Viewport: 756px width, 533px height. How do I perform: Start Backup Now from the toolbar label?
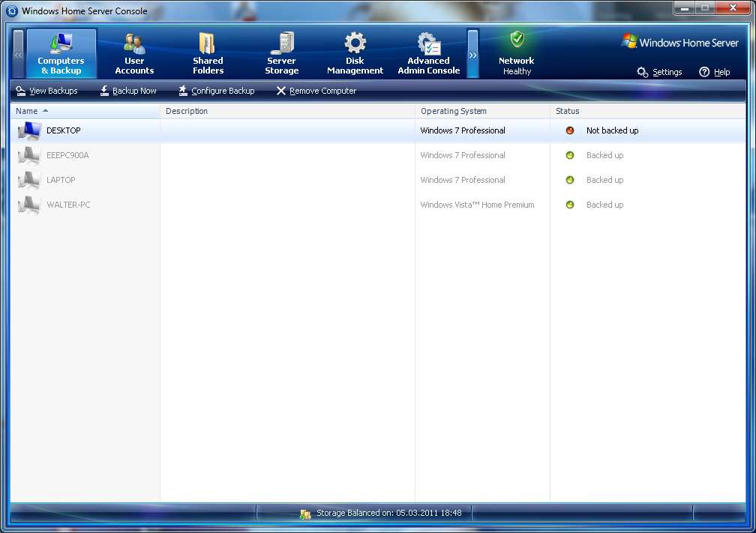pyautogui.click(x=134, y=91)
